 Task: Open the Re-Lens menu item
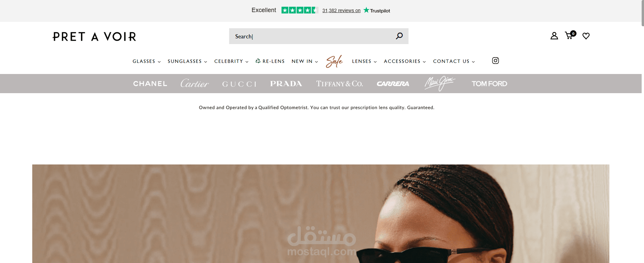[270, 61]
